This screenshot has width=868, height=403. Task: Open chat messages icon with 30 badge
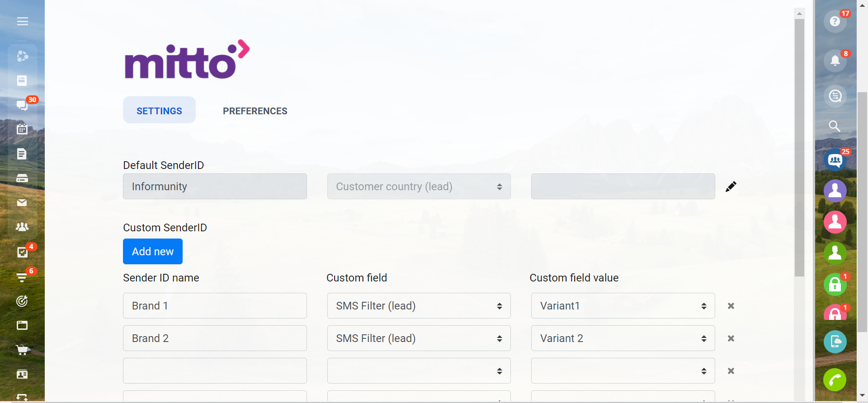22,105
